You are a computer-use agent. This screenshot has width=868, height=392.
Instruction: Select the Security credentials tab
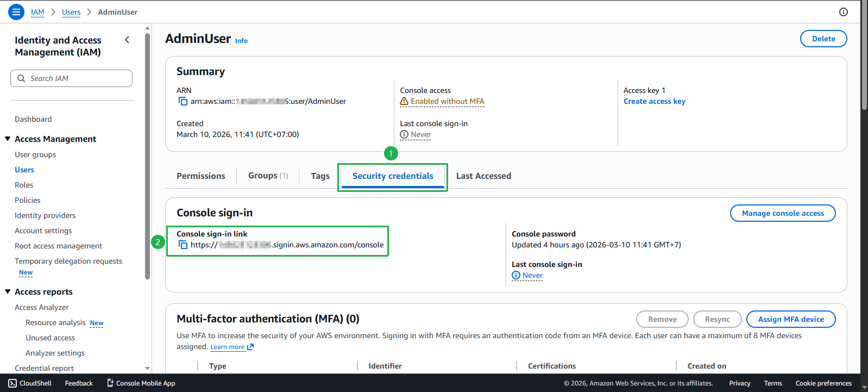tap(393, 176)
